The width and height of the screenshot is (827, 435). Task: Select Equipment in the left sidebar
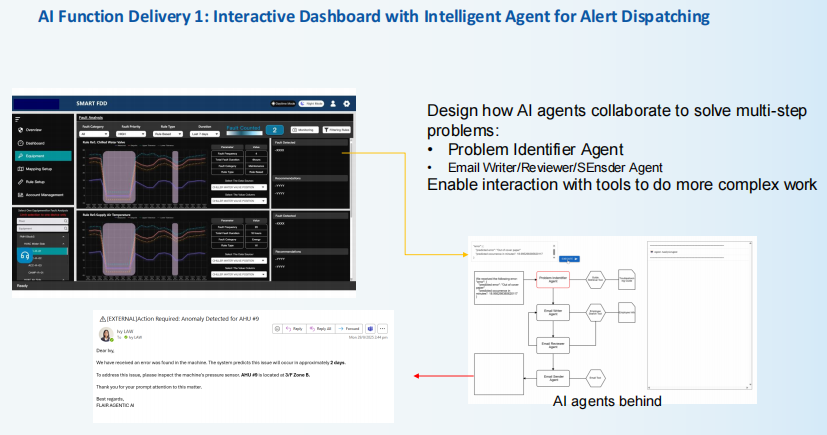point(34,156)
